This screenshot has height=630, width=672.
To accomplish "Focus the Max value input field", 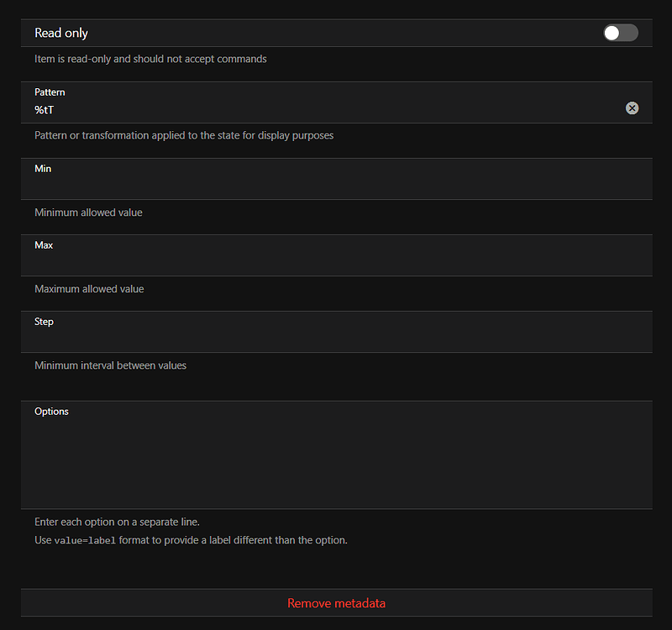I will tap(328, 262).
